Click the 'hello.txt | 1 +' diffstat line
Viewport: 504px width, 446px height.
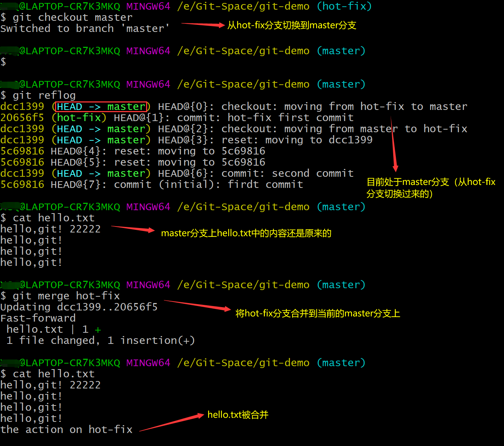click(54, 329)
